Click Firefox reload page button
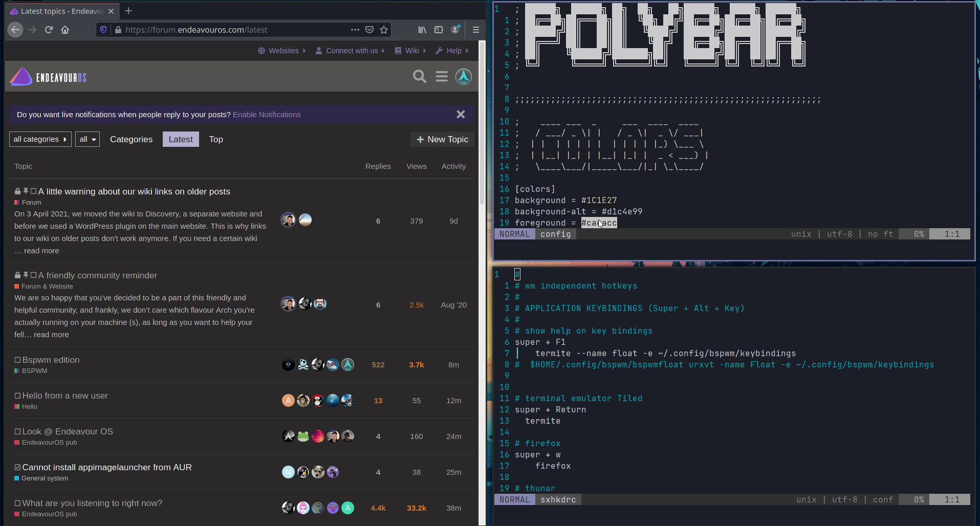Screen dimensions: 980x526 (49, 30)
